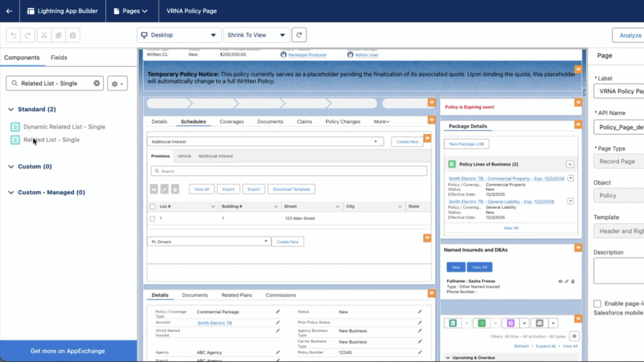Viewport: 644px width, 362px height.
Task: Open the More tab overflow menu
Action: click(x=381, y=122)
